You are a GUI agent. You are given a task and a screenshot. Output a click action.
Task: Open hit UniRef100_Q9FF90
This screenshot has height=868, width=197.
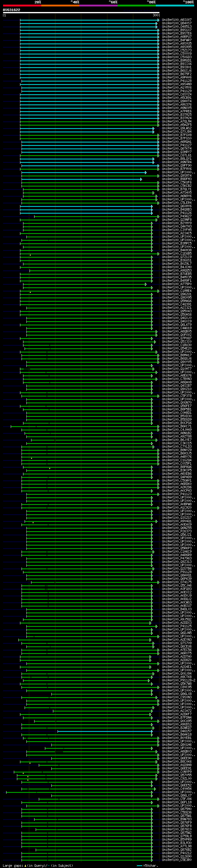coord(176,165)
